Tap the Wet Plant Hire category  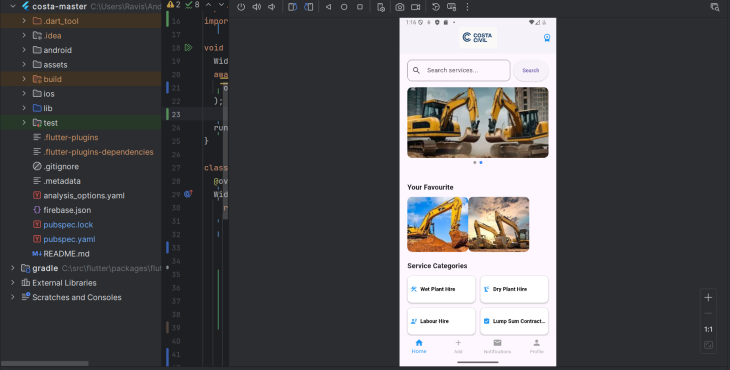point(441,289)
